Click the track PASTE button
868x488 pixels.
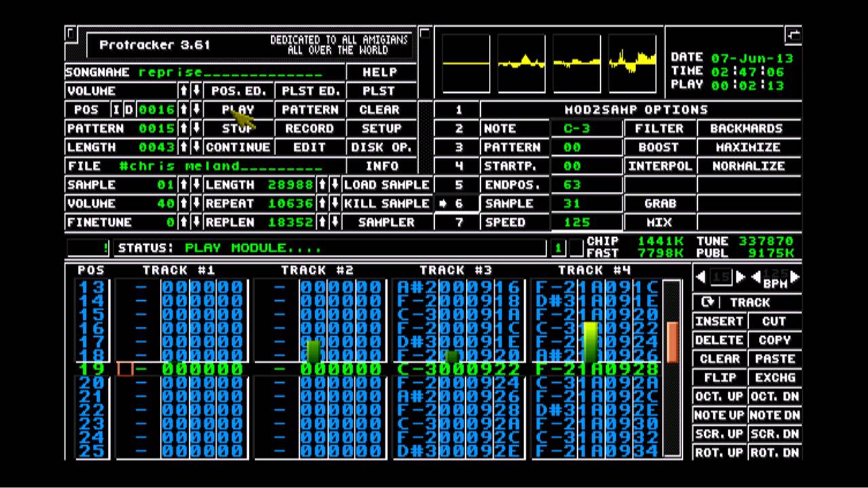coord(774,359)
